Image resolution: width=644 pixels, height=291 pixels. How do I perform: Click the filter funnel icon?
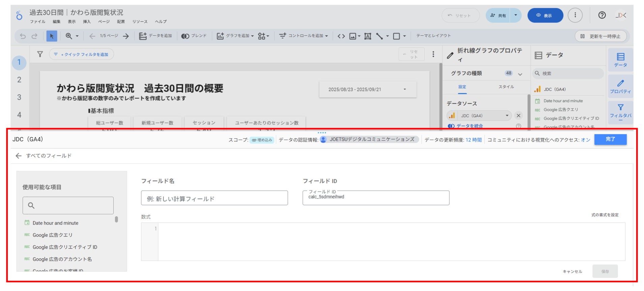pos(40,54)
